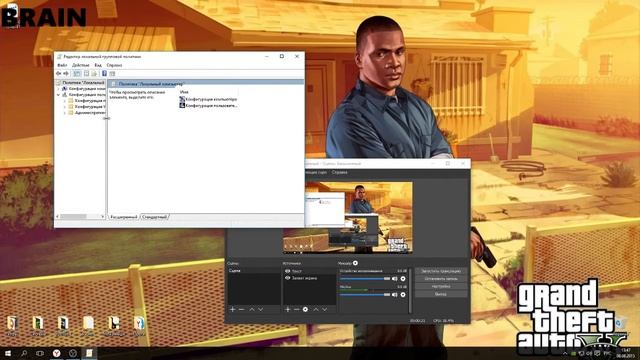Select the Текст source row in OBS
640x360 pixels.
309,271
